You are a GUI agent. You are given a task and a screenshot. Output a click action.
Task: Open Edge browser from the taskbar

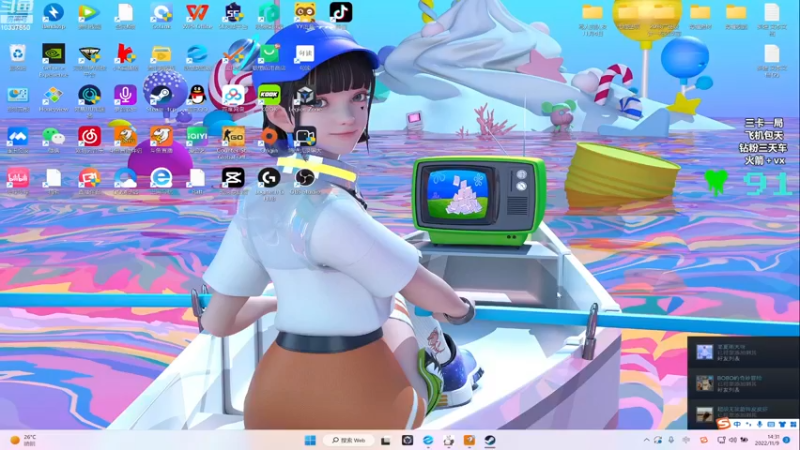pyautogui.click(x=428, y=440)
